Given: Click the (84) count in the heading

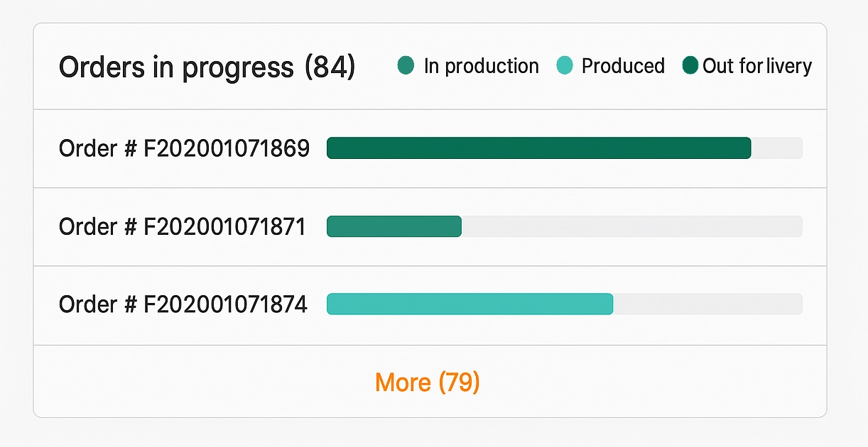Looking at the screenshot, I should tap(330, 67).
